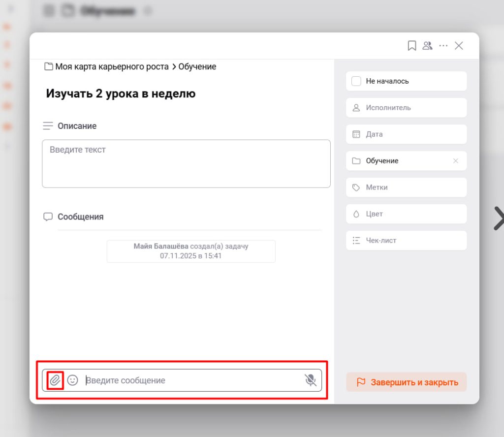Add a Чек-лист checklist
504x437 pixels.
tap(406, 241)
